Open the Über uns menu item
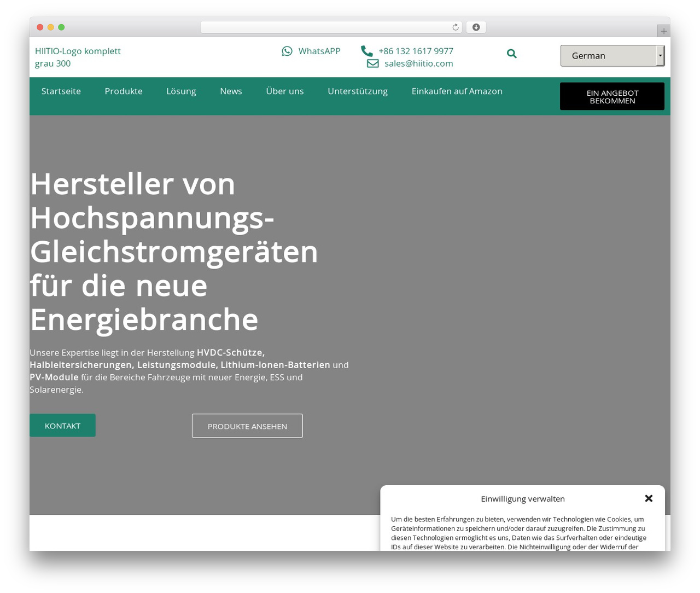The image size is (700, 593). coord(285,91)
